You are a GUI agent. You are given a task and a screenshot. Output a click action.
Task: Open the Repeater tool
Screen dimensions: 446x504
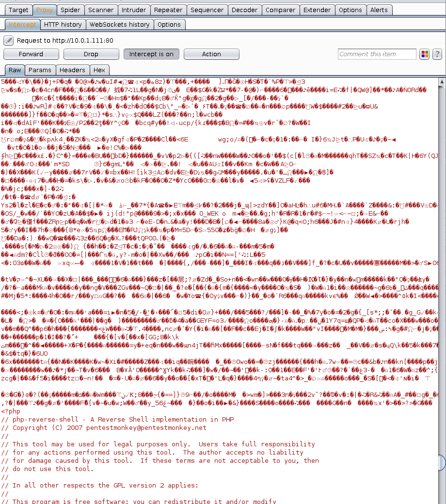[169, 10]
